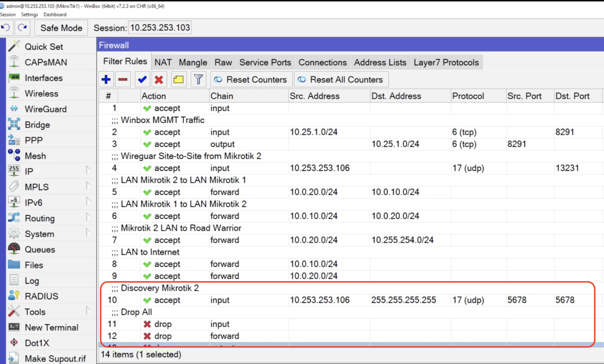Open the Settings menu
The height and width of the screenshot is (364, 604).
29,15
